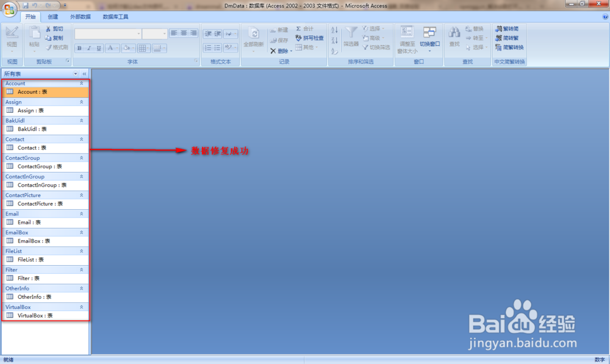Pick font color A button
Viewport: 610px width, 364px height.
112,48
